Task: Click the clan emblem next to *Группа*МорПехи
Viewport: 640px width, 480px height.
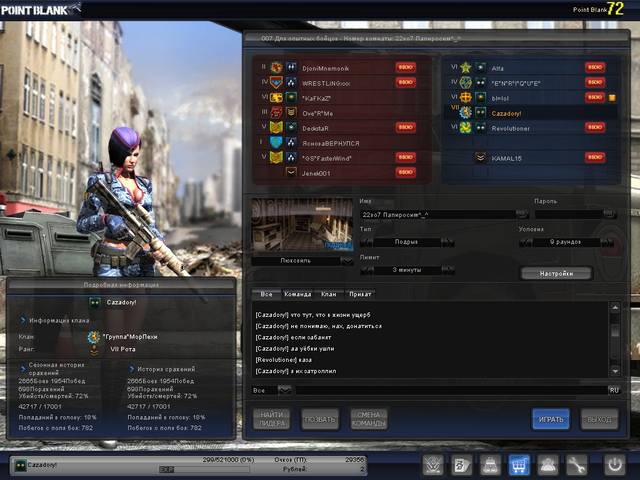Action: [x=94, y=337]
